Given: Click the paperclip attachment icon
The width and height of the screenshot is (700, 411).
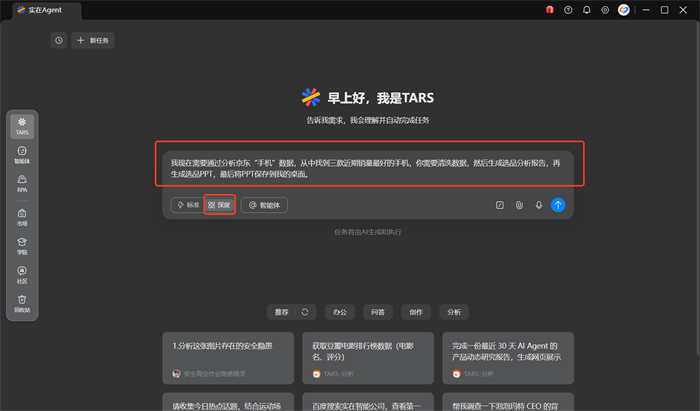Looking at the screenshot, I should (519, 205).
